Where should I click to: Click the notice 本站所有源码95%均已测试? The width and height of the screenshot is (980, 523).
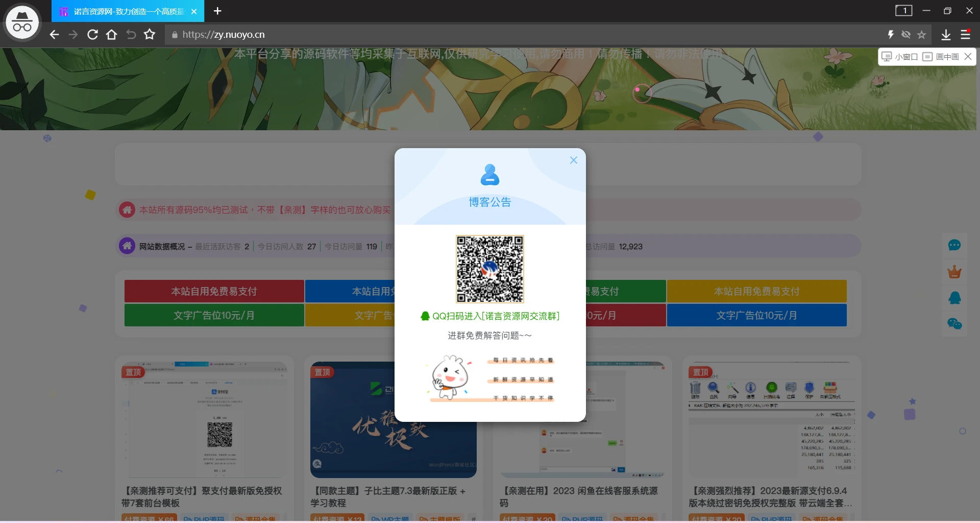(x=265, y=210)
